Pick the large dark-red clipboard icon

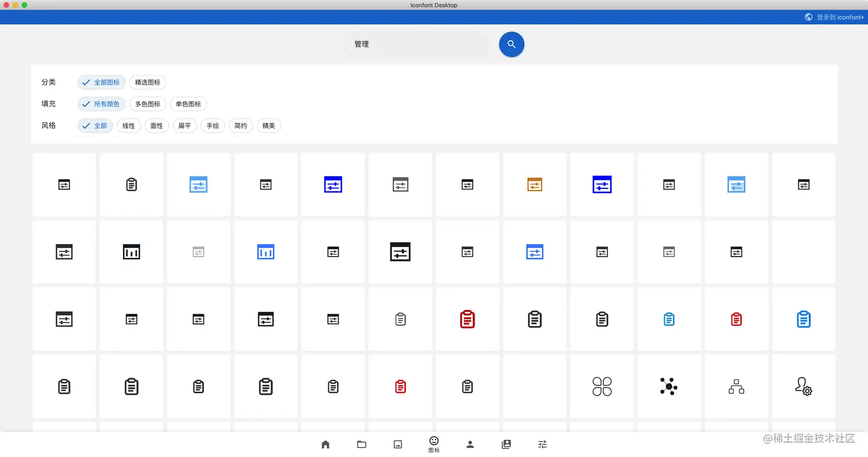(x=467, y=319)
